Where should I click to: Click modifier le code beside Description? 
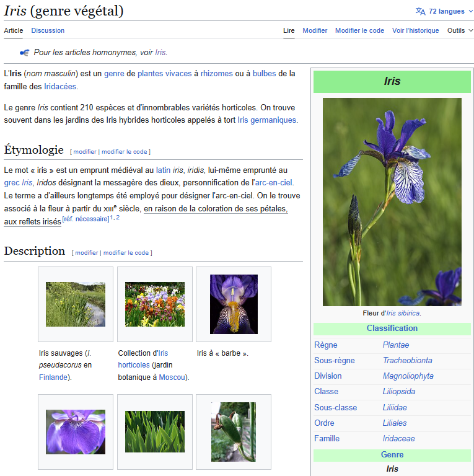126,253
